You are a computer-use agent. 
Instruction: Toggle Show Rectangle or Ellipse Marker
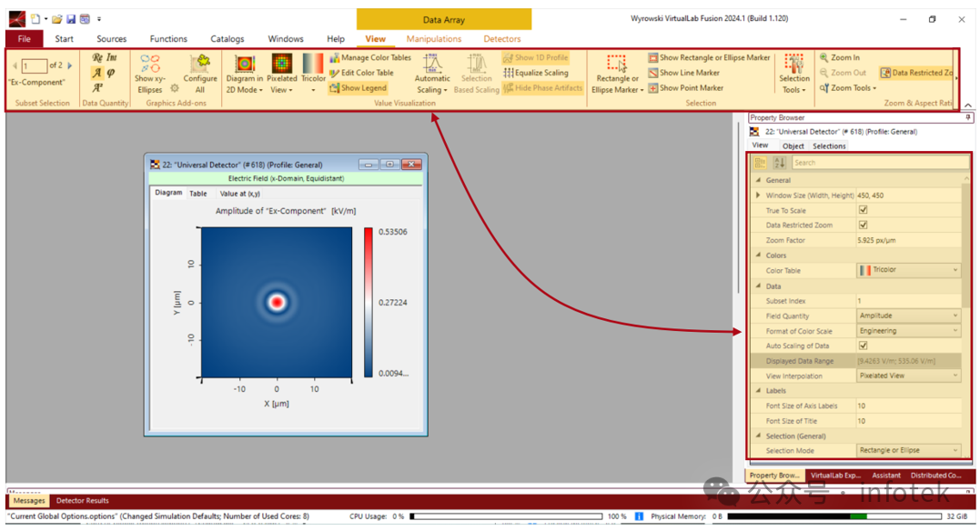point(709,57)
